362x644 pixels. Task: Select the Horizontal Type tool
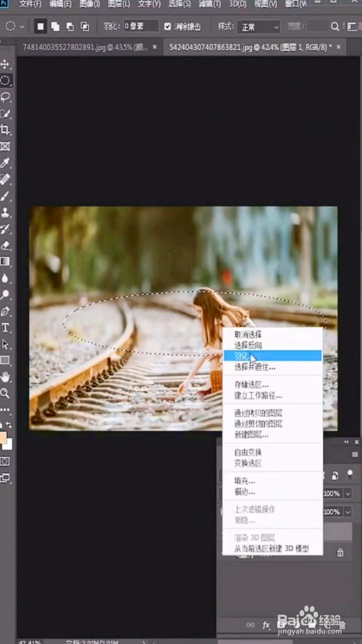tap(5, 328)
